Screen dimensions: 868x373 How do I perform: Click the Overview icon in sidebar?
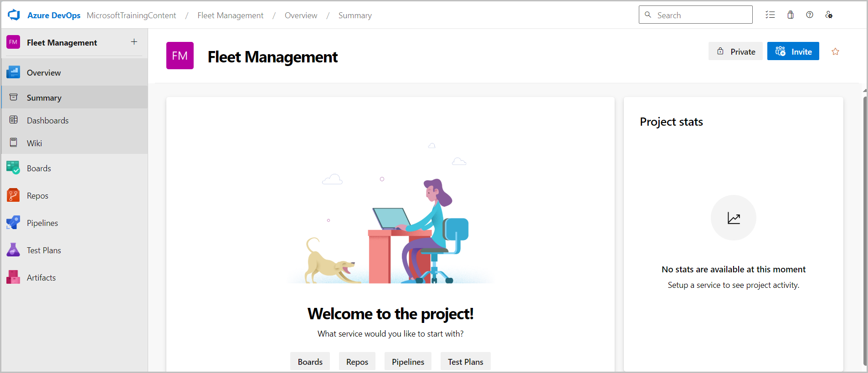pyautogui.click(x=13, y=72)
